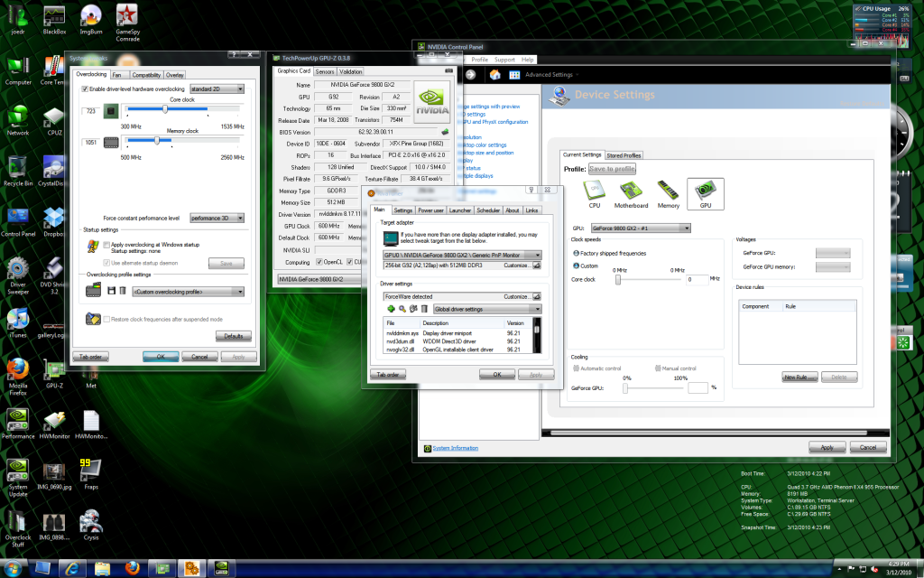This screenshot has height=578, width=924.
Task: Select the Mozilla Firefox desktop icon
Action: point(18,377)
